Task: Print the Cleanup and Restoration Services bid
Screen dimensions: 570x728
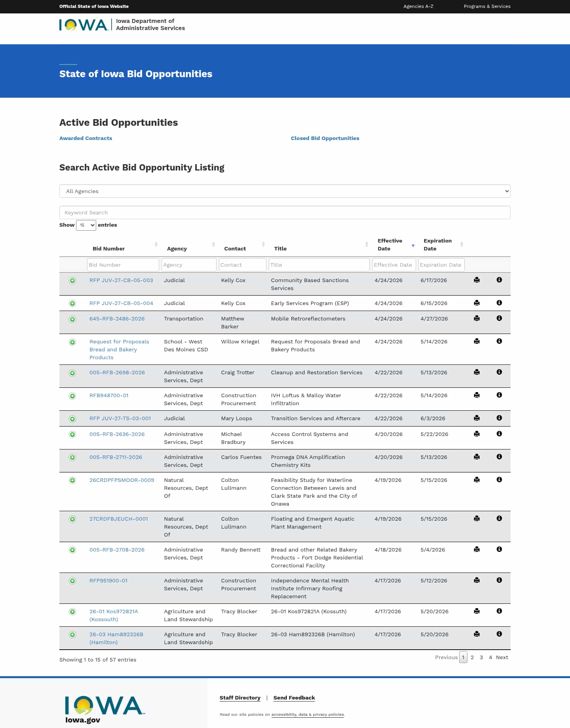Action: [x=477, y=372]
